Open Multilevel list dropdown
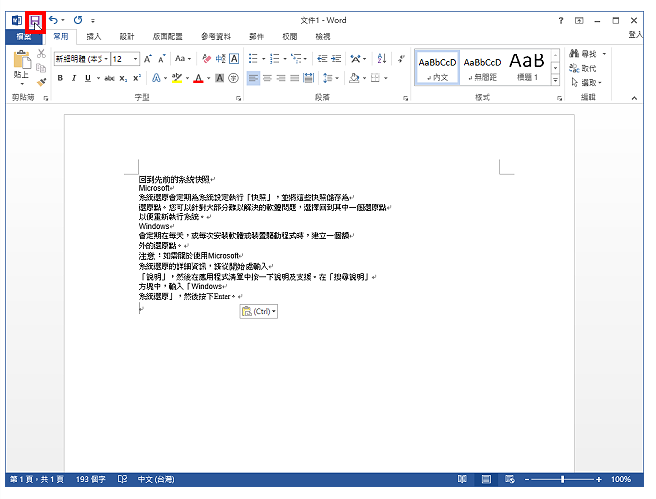Screen dimensions: 656x499 point(305,59)
